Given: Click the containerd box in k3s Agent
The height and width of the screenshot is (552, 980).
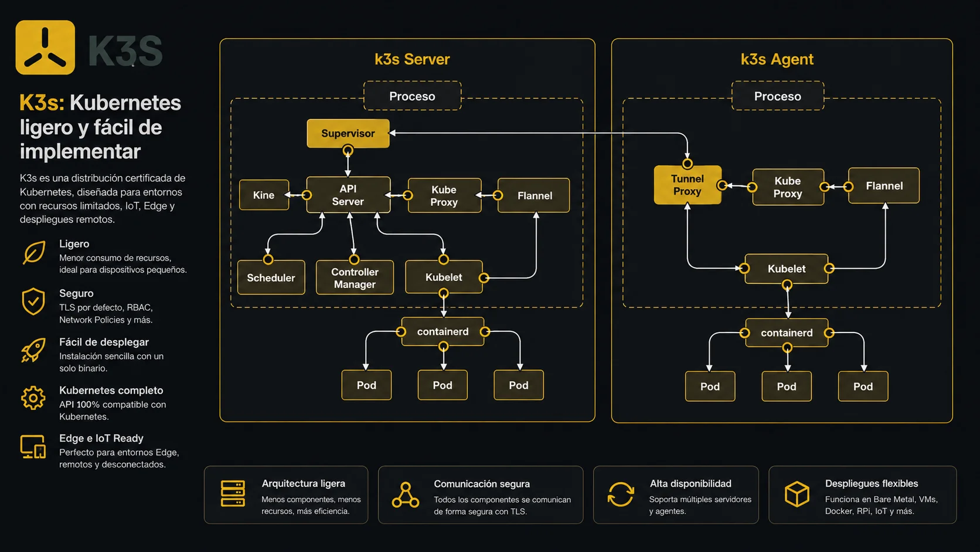Looking at the screenshot, I should [787, 333].
